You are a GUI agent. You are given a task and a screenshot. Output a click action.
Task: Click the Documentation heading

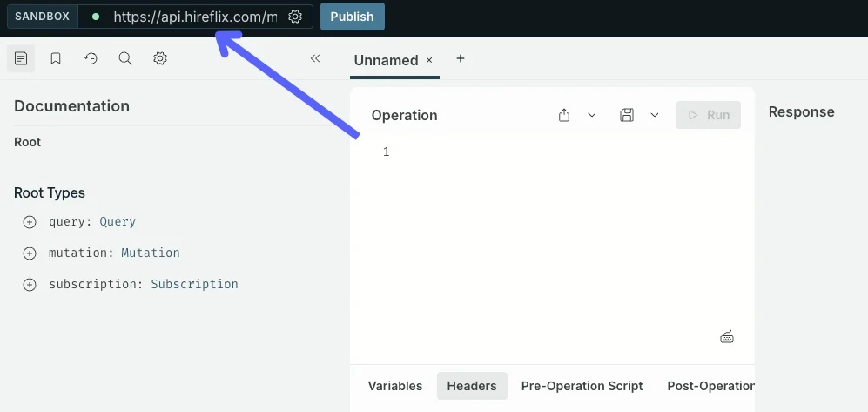point(71,105)
